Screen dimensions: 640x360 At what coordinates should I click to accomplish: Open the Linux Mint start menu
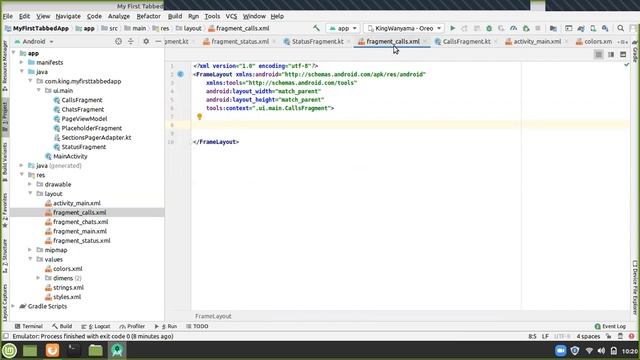pyautogui.click(x=9, y=350)
